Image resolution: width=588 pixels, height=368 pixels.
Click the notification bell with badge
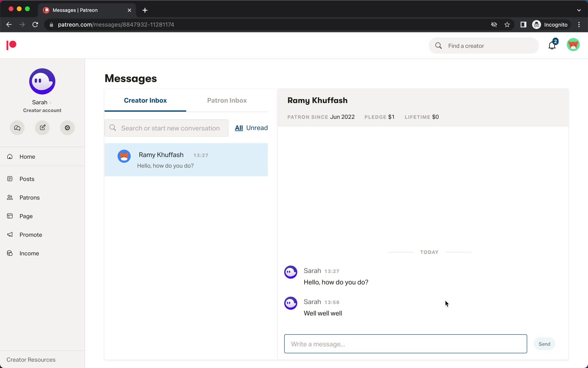[x=552, y=45]
